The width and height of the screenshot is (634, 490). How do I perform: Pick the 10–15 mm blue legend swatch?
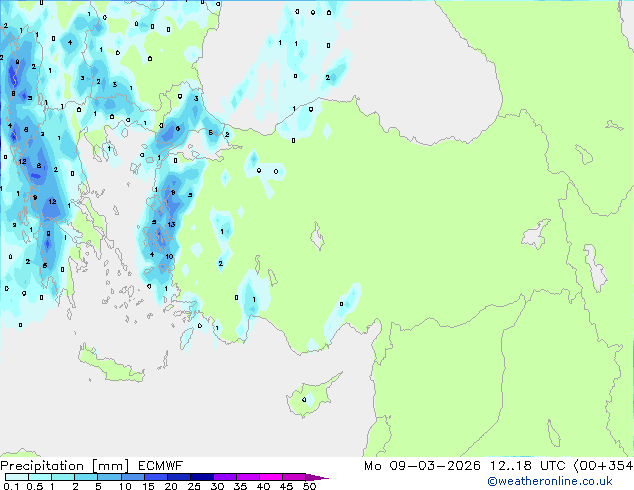(x=132, y=477)
